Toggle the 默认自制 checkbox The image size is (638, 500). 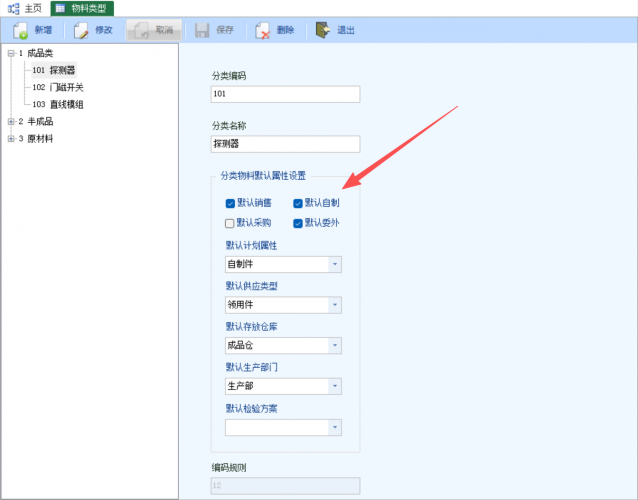298,203
